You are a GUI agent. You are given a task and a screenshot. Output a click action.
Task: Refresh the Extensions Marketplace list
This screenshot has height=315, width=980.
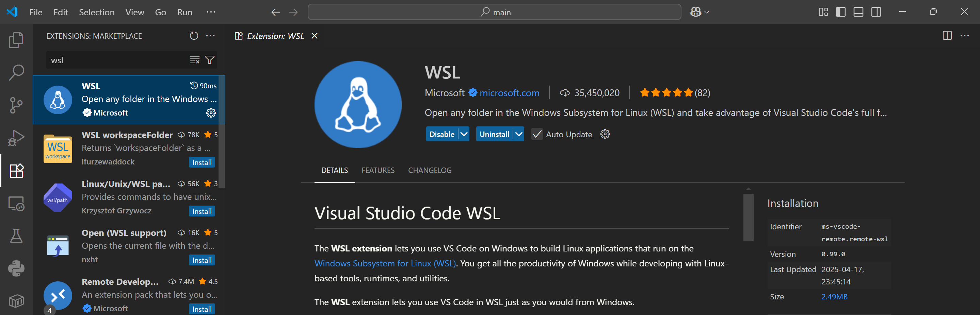194,36
